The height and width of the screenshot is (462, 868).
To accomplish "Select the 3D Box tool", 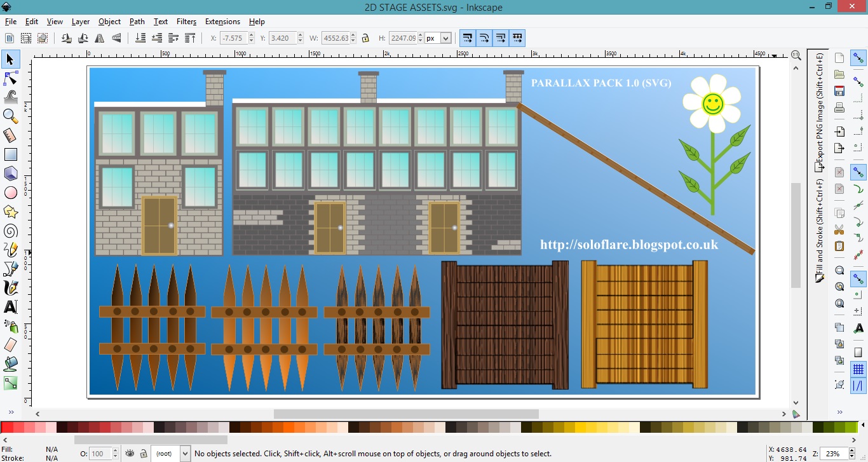I will click(x=10, y=173).
